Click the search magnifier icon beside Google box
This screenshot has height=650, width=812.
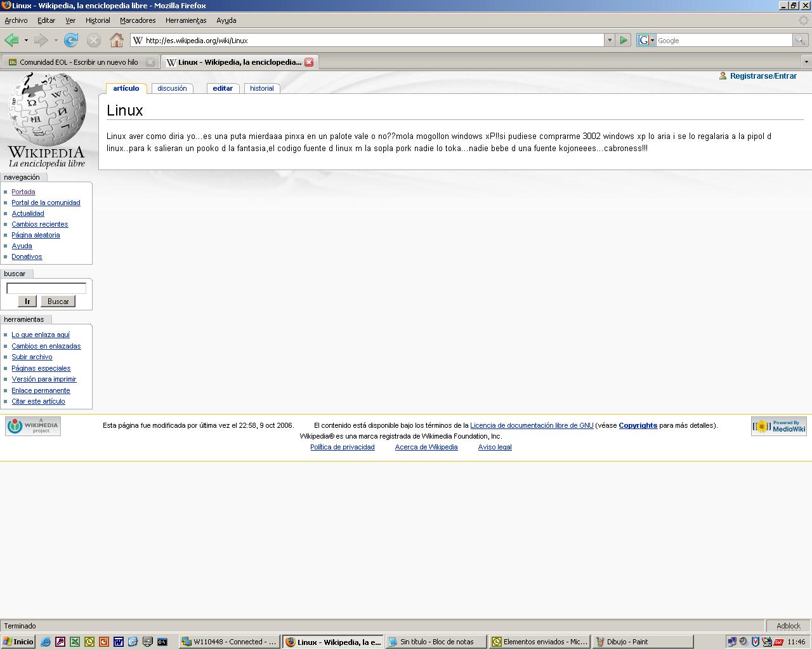(x=801, y=40)
